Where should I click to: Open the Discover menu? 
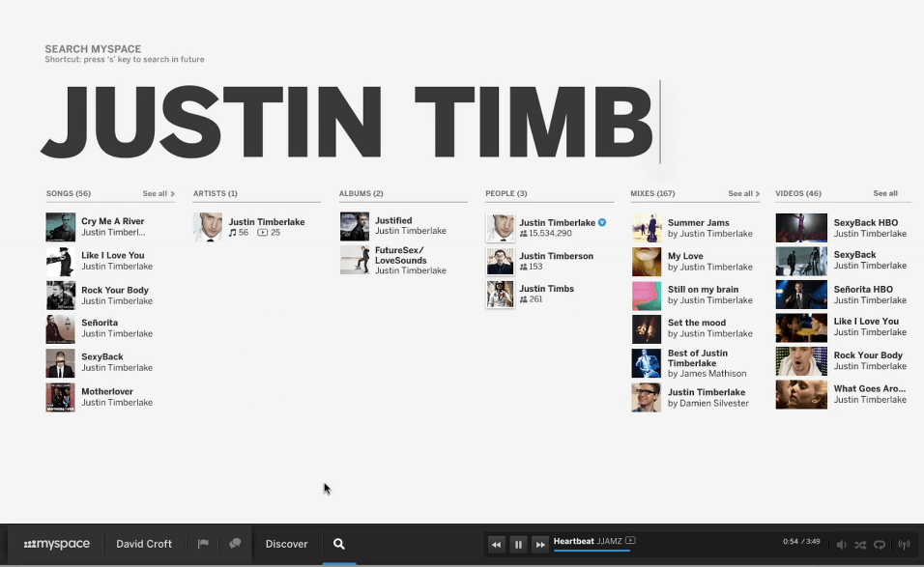point(286,544)
